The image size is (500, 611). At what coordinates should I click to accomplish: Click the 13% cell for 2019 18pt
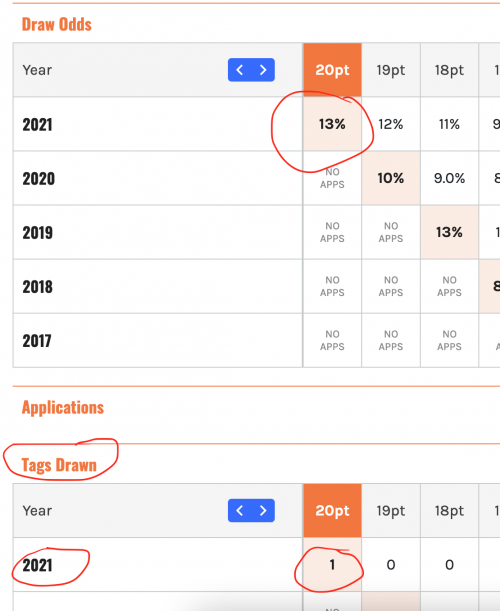449,232
